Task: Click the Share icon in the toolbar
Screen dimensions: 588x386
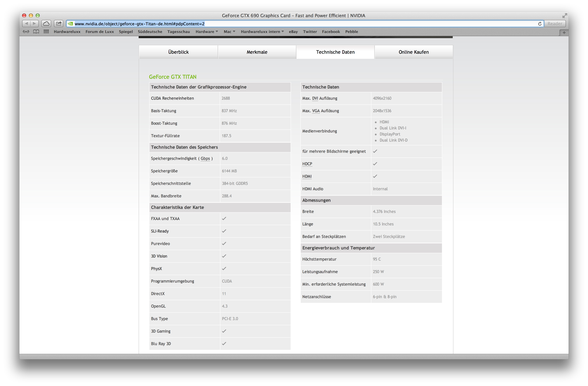Action: (59, 24)
